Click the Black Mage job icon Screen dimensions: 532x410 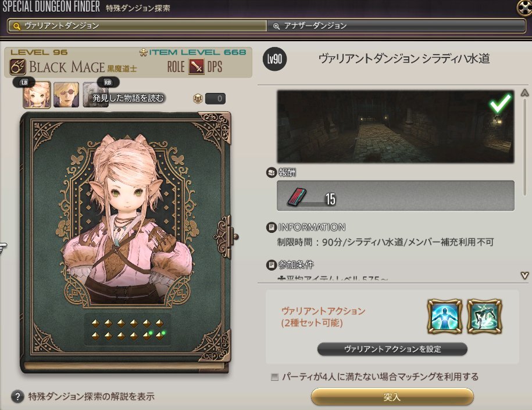tap(17, 67)
